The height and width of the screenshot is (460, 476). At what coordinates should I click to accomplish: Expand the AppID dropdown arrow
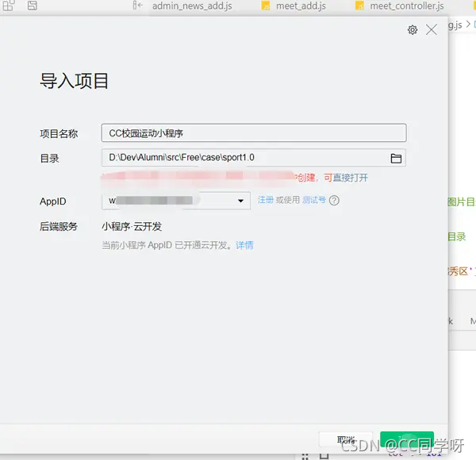click(x=240, y=201)
